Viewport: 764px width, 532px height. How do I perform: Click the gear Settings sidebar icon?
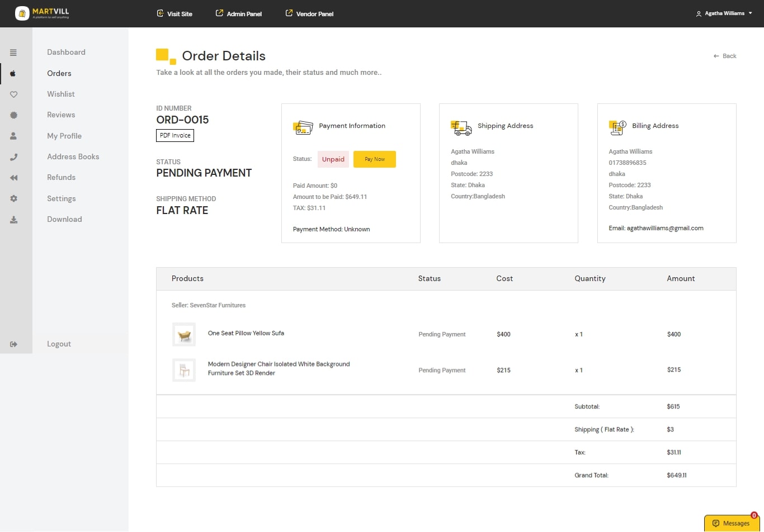tap(13, 198)
